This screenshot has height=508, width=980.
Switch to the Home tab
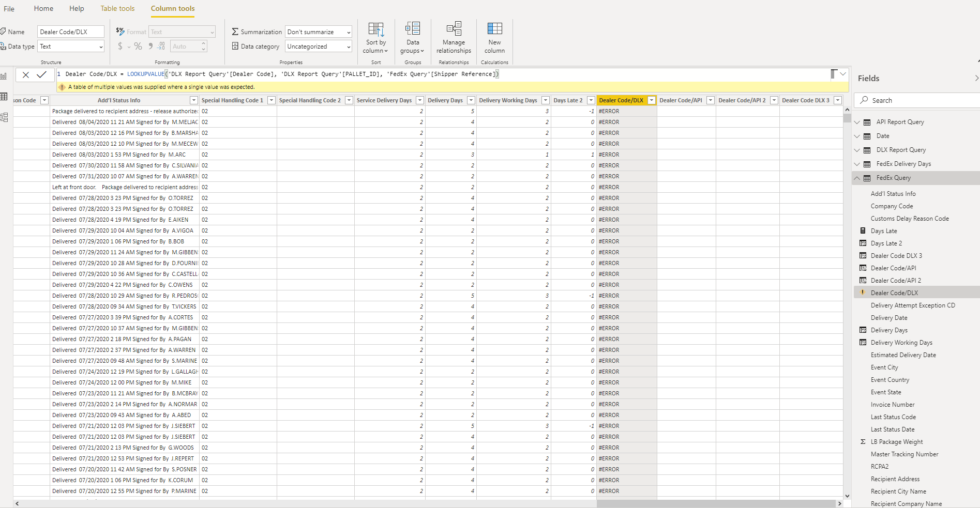point(43,8)
